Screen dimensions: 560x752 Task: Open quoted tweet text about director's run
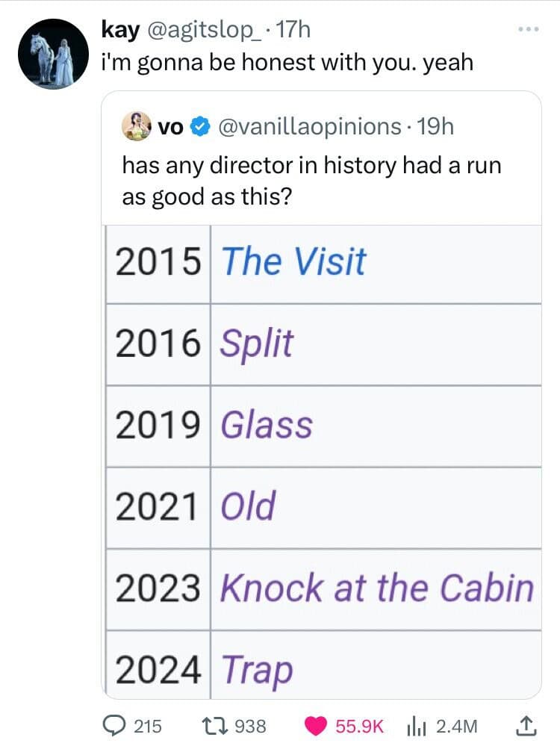(x=311, y=181)
